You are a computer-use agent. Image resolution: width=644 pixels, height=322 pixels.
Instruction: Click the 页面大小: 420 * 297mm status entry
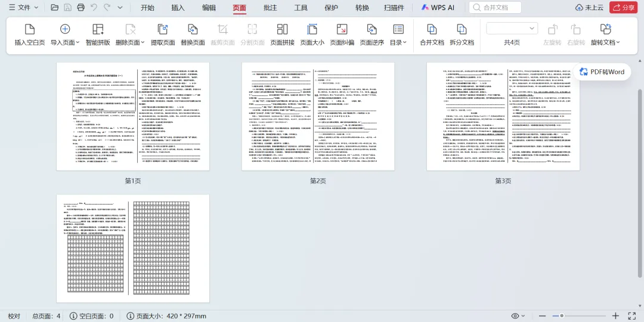click(166, 316)
